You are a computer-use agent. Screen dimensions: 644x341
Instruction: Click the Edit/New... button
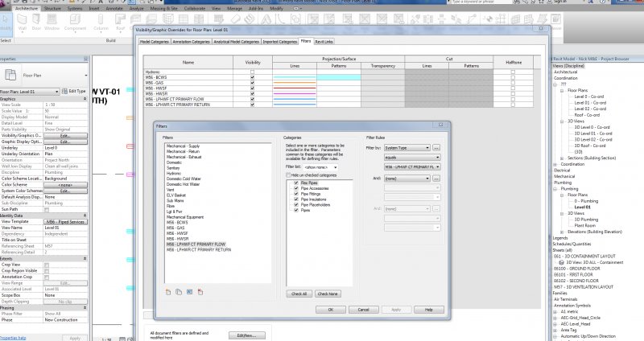click(247, 335)
